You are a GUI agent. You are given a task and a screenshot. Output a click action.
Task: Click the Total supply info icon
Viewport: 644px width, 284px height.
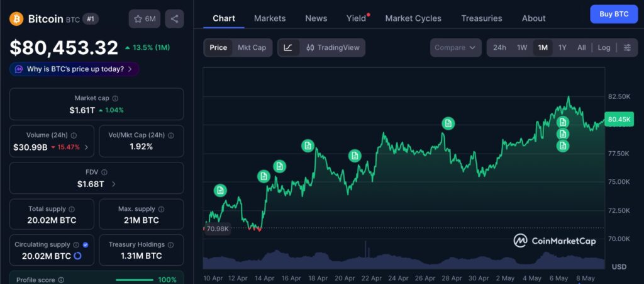pos(72,209)
